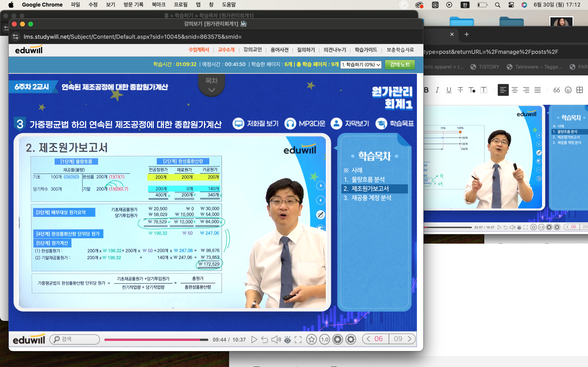Go to the next lecture page arrow

click(410, 339)
